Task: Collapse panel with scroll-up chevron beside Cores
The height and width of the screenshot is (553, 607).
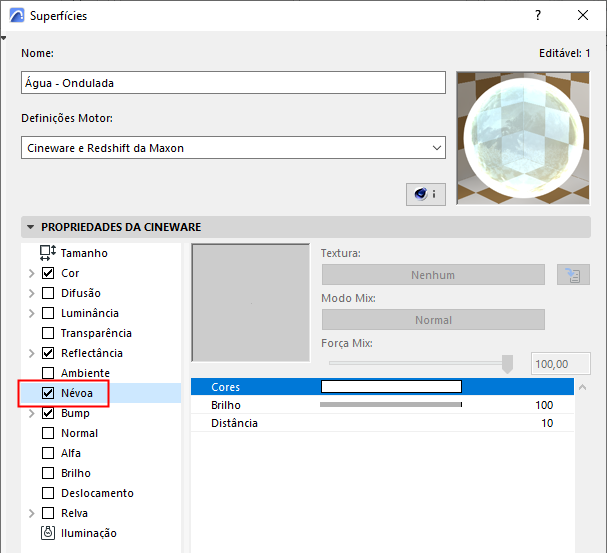Action: (x=583, y=387)
